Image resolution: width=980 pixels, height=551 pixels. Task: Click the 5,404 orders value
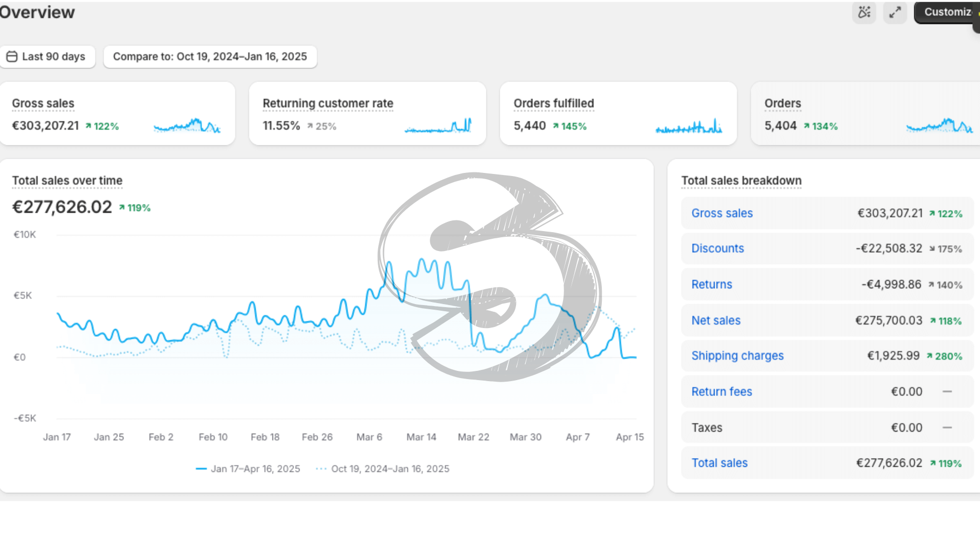pos(780,126)
